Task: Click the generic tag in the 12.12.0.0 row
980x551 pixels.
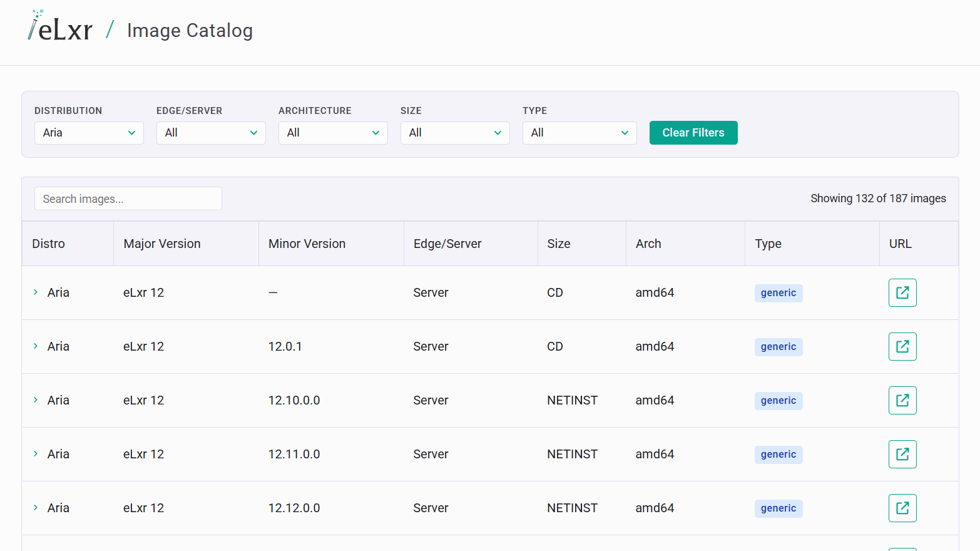Action: pos(778,508)
